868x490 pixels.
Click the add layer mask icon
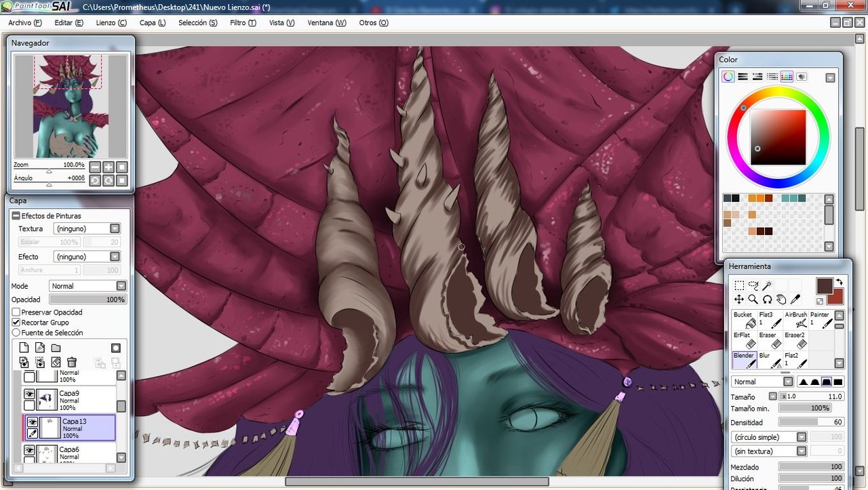click(x=116, y=348)
